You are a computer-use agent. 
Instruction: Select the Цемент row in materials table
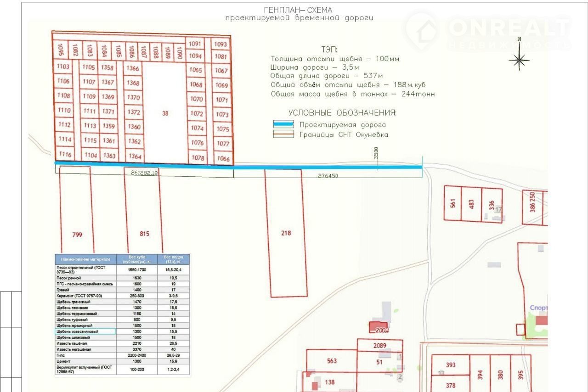[x=85, y=361]
